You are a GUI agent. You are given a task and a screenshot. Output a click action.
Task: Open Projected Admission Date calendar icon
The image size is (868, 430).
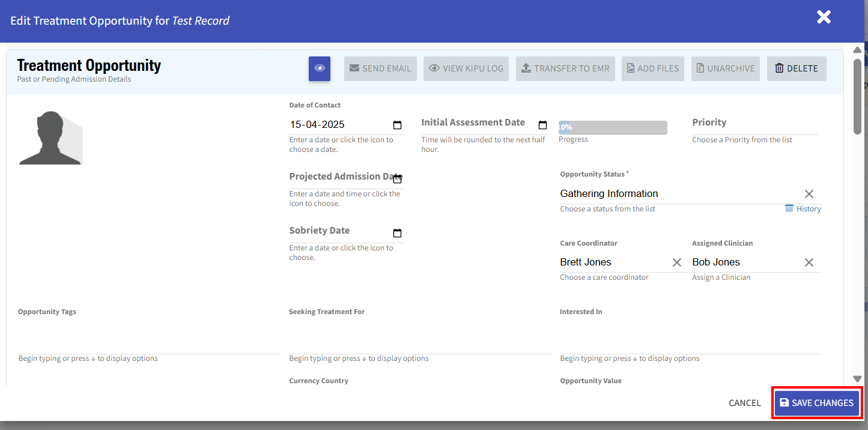pos(397,179)
